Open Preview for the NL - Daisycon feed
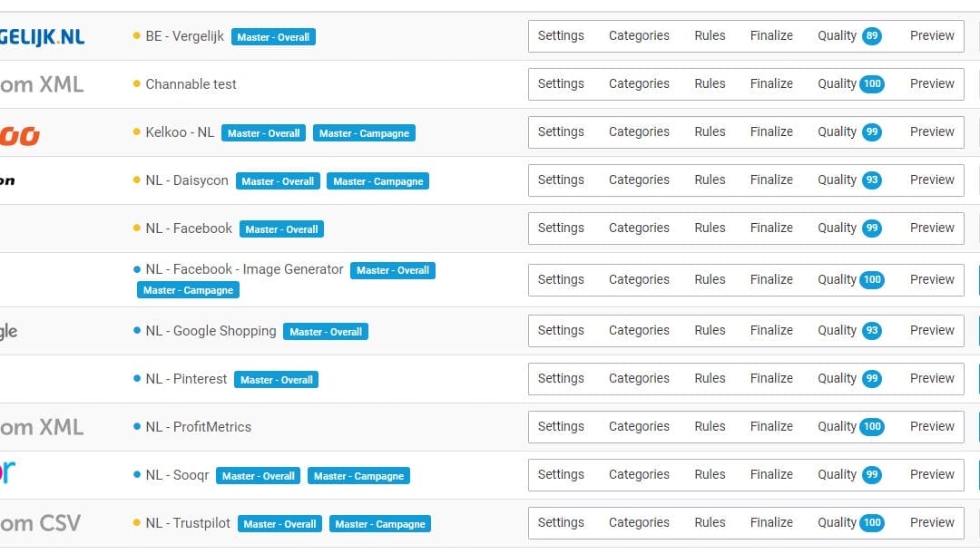The height and width of the screenshot is (554, 980). (x=932, y=180)
